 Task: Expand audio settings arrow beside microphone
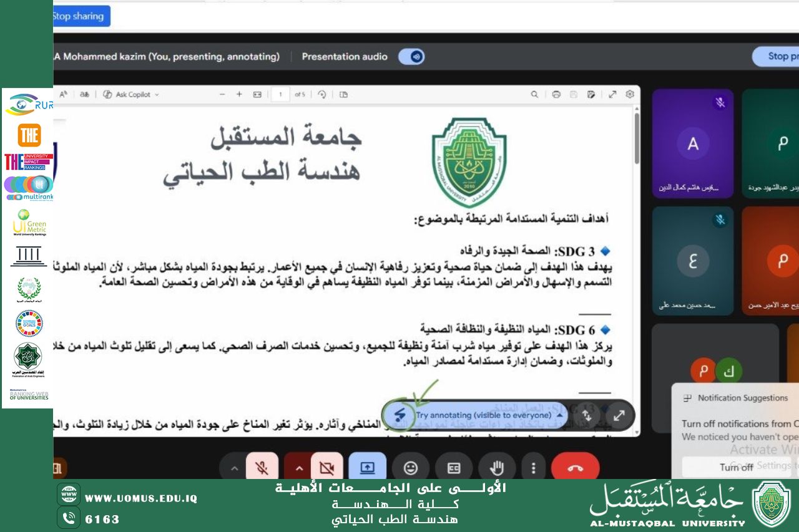[234, 468]
